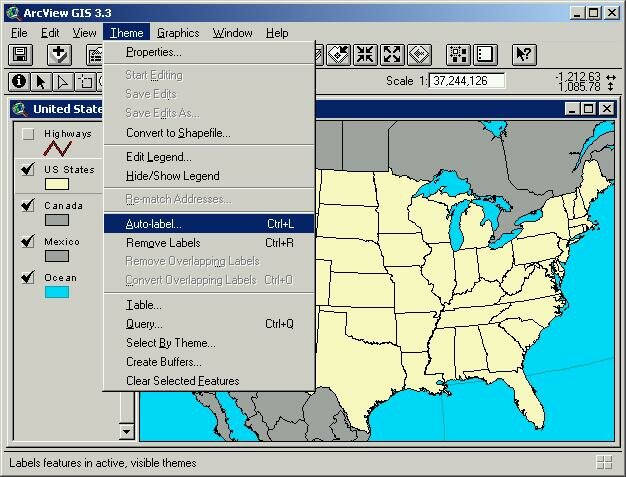
Task: Choose Select By Theme... menu entry
Action: coord(209,343)
